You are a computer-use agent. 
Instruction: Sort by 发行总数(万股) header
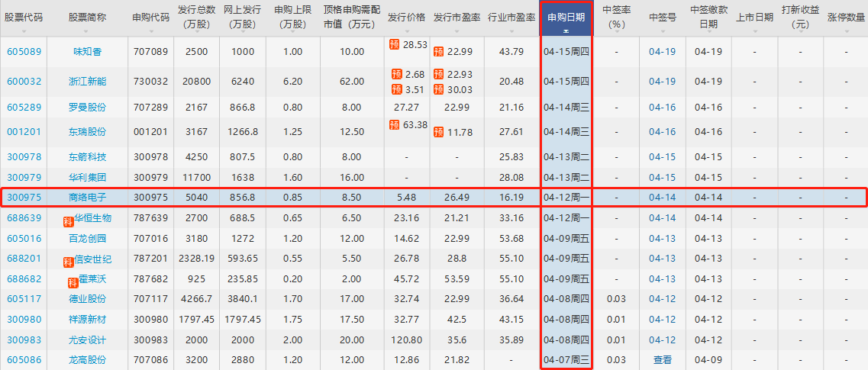197,18
